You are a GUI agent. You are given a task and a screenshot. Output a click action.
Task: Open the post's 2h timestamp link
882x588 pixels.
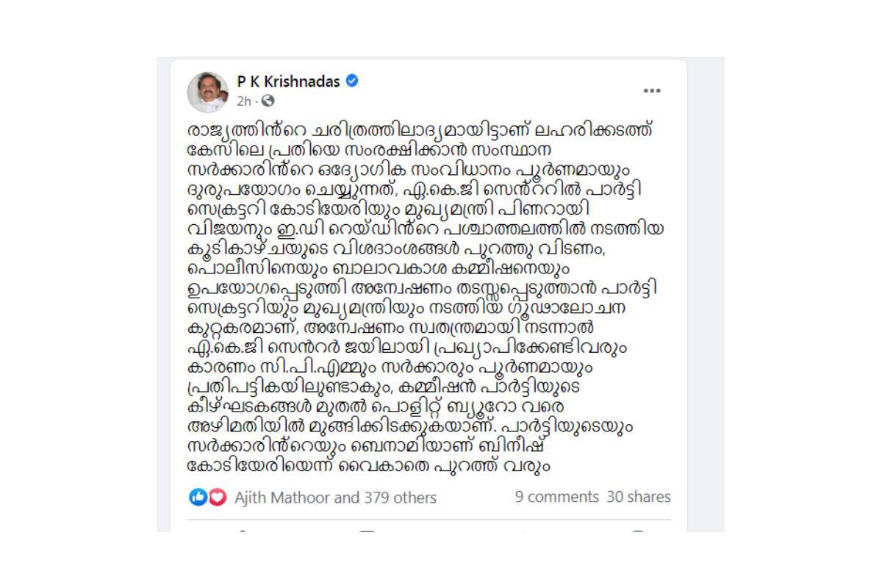(x=244, y=100)
